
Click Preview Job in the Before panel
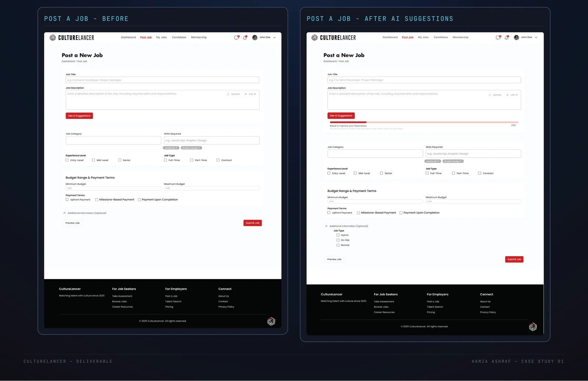[x=72, y=223]
